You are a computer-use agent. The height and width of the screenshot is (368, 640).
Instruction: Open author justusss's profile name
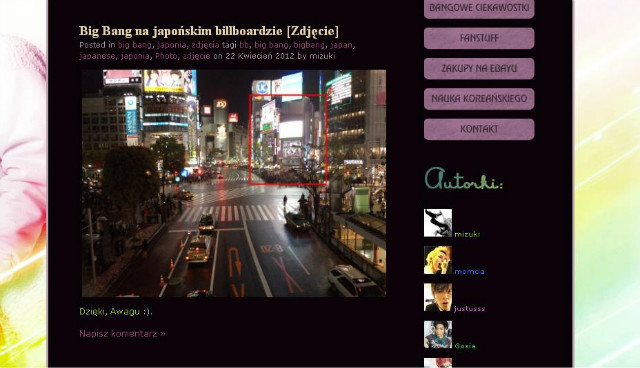469,308
